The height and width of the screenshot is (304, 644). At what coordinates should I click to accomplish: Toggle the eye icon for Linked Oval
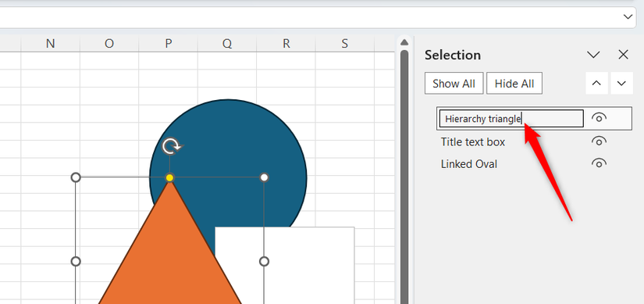point(599,163)
